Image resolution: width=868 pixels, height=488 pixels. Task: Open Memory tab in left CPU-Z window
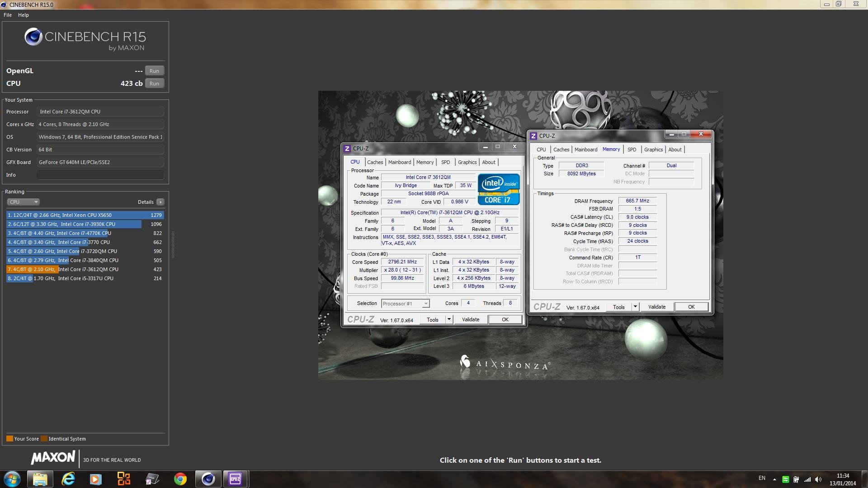coord(425,162)
